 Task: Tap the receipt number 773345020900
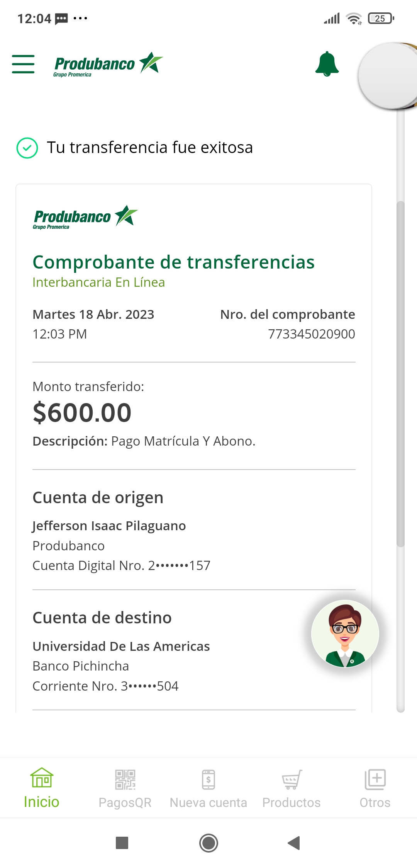pyautogui.click(x=311, y=334)
